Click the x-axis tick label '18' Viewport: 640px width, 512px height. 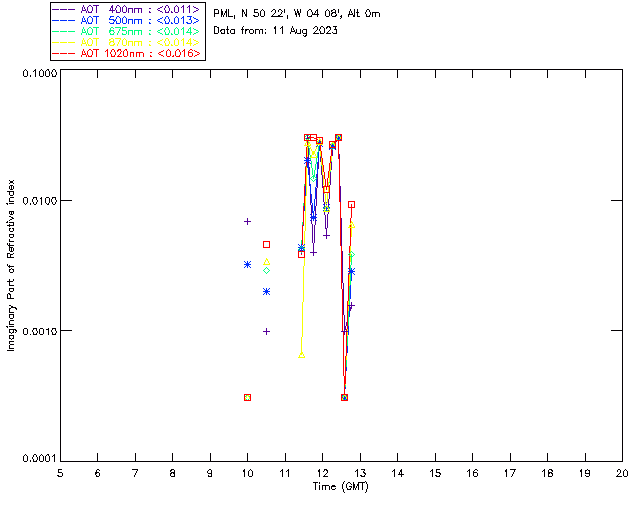tap(547, 473)
